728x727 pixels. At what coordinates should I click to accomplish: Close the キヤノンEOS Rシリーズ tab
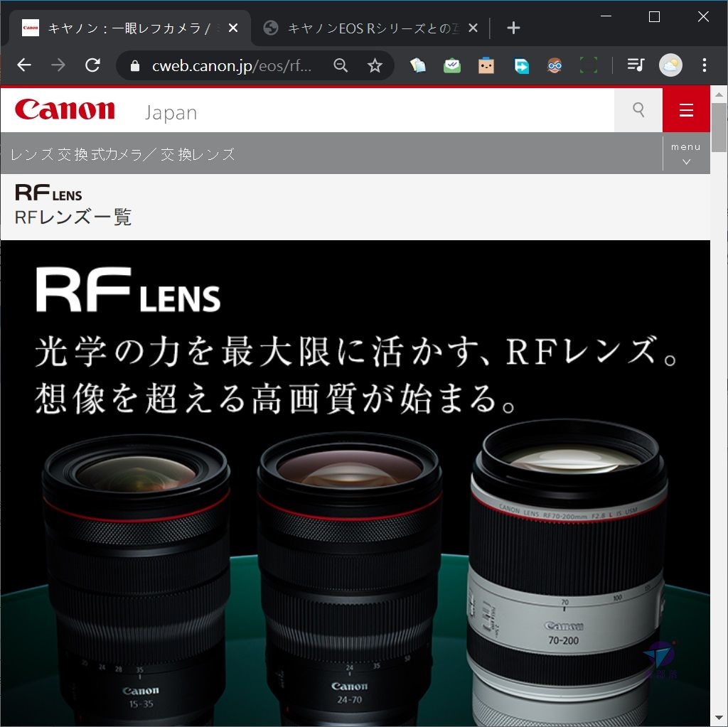pyautogui.click(x=473, y=28)
